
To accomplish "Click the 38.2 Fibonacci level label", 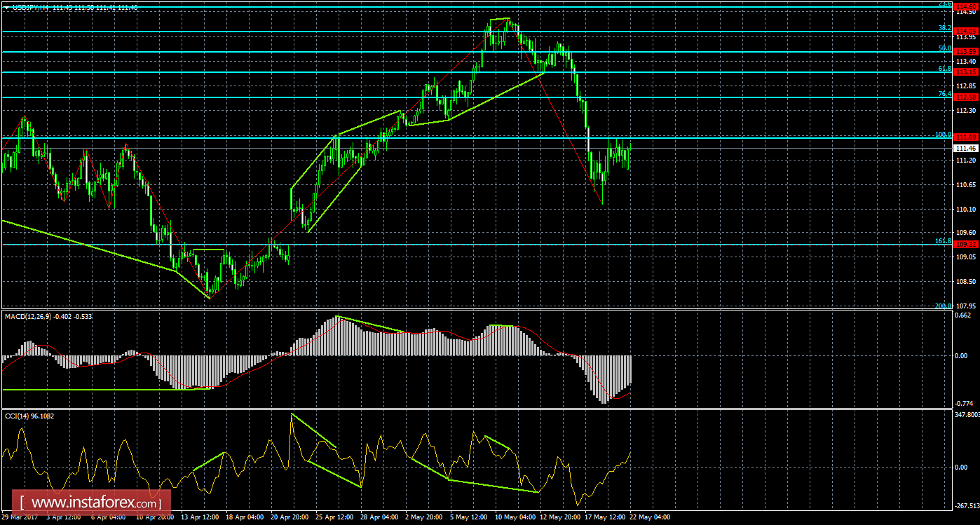I will pos(944,28).
